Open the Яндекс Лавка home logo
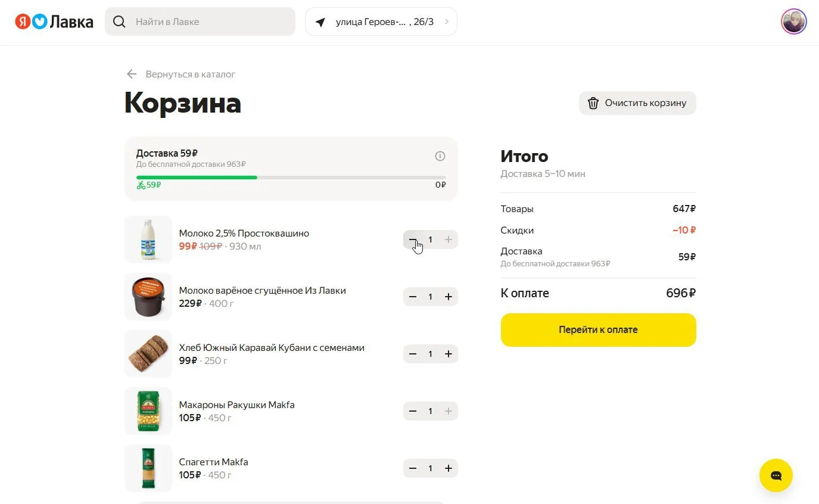This screenshot has height=504, width=819. (x=54, y=22)
